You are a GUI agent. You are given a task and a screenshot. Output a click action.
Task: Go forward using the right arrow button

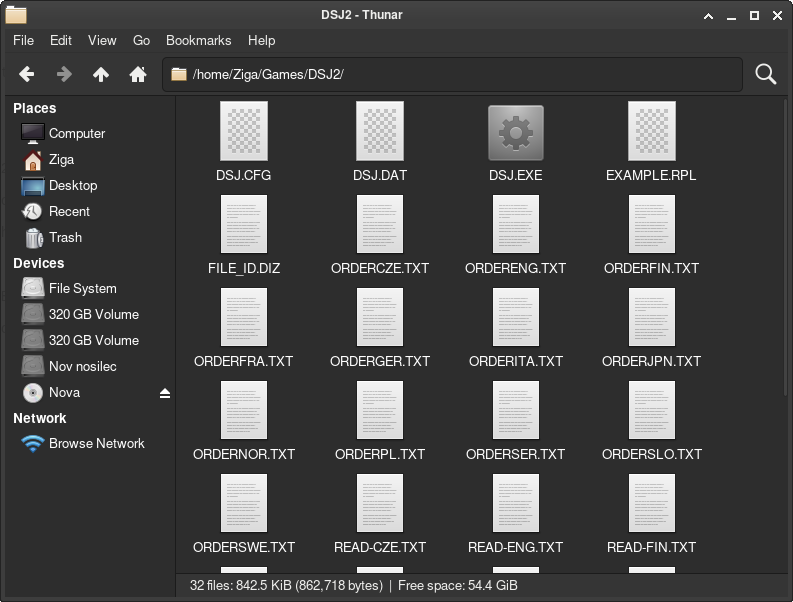coord(64,74)
